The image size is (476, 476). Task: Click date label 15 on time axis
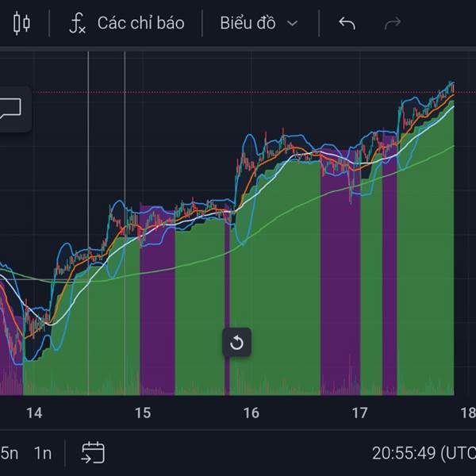(143, 413)
